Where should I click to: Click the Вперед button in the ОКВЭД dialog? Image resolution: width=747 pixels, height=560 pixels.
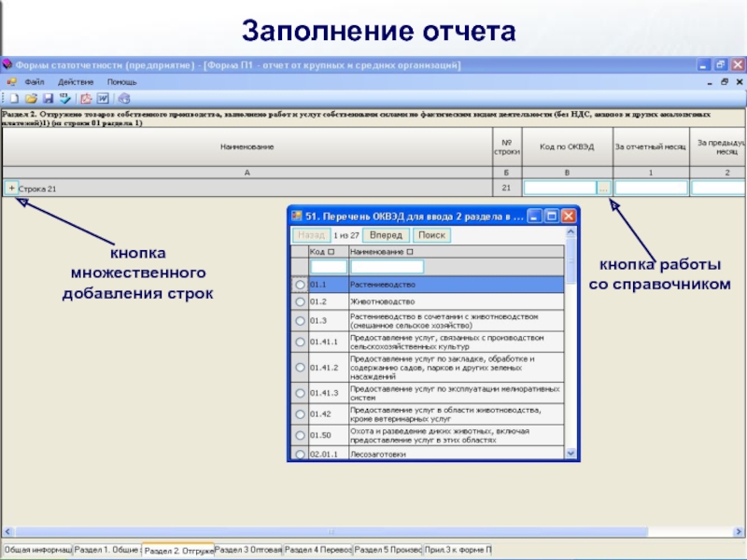tap(386, 235)
